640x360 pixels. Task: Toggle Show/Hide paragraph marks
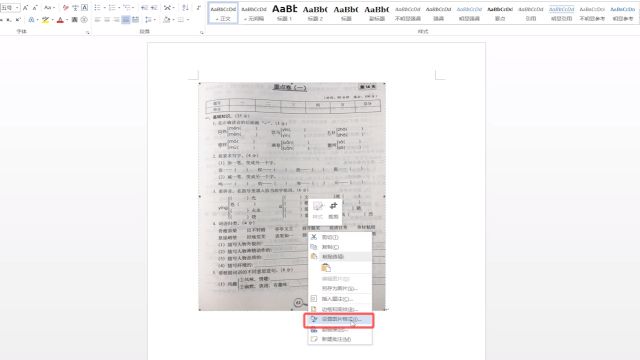[x=198, y=8]
